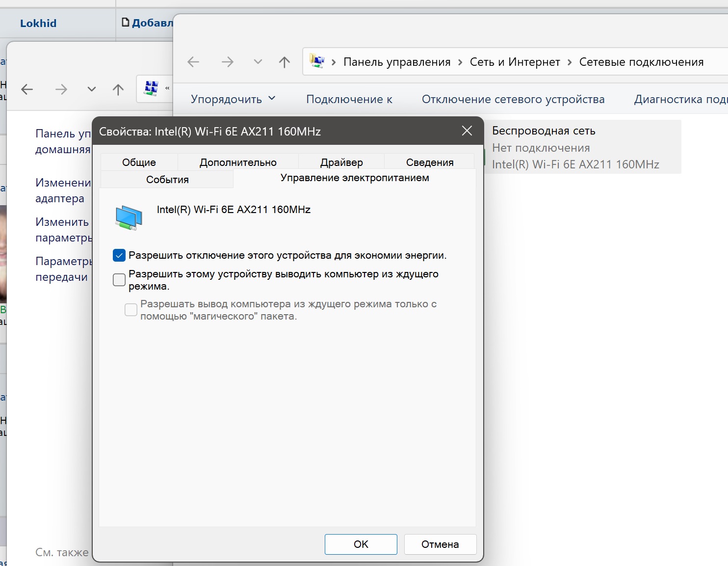
Task: Click the folder icon in the Network Connections address bar
Action: tap(317, 61)
